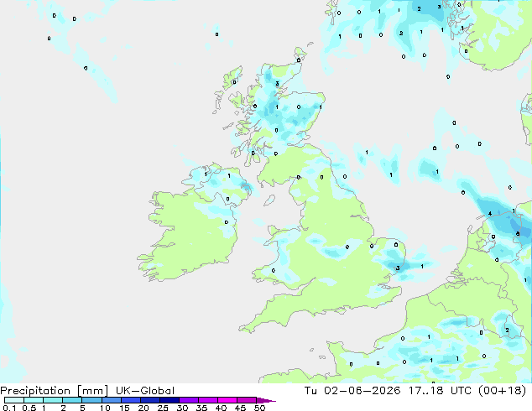Image resolution: width=532 pixels, height=411 pixels.
Task: Click the date 'Tu 02-06-2026'
Action: [352, 391]
